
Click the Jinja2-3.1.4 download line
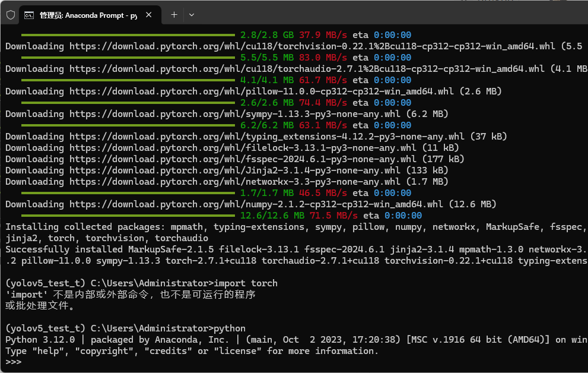coord(227,170)
